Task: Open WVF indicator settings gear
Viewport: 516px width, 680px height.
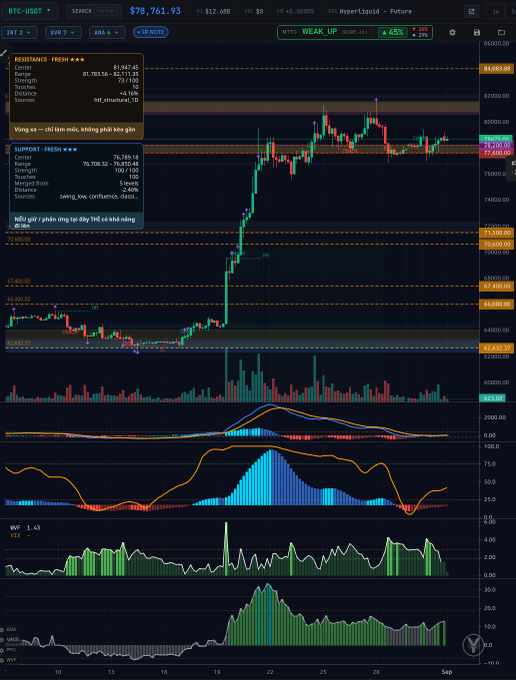Action: [2, 660]
